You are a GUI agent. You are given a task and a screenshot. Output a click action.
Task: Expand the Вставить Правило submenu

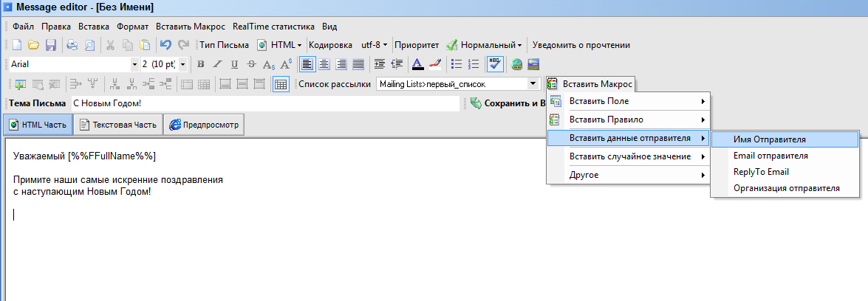click(629, 120)
